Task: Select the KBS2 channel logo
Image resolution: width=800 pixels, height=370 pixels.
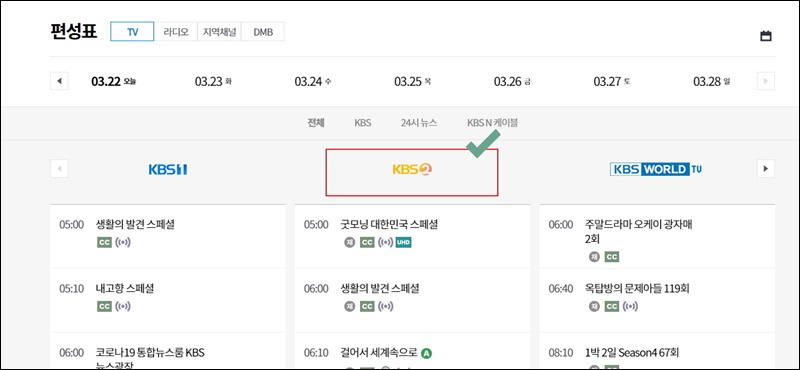Action: point(412,169)
